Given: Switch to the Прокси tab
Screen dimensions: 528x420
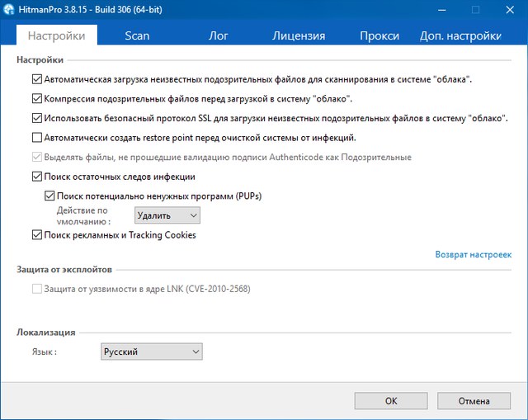Looking at the screenshot, I should 379,35.
